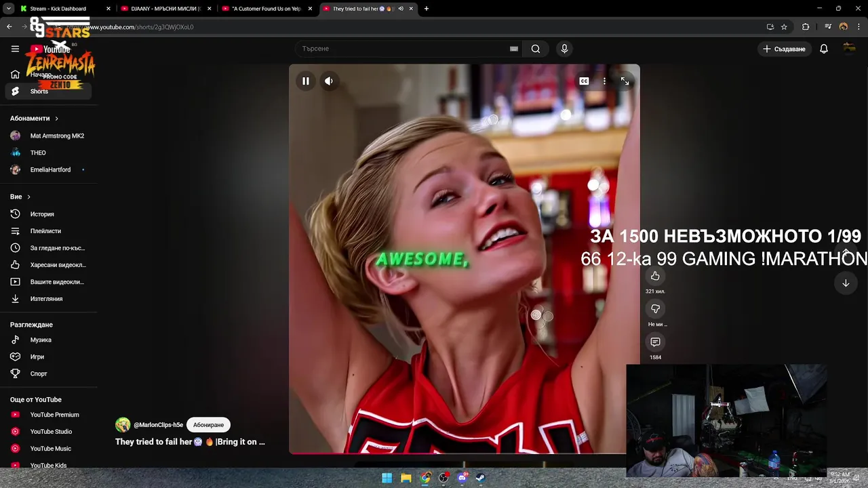868x488 pixels.
Task: Open Харесани видеоклипове liked videos
Action: point(48,265)
